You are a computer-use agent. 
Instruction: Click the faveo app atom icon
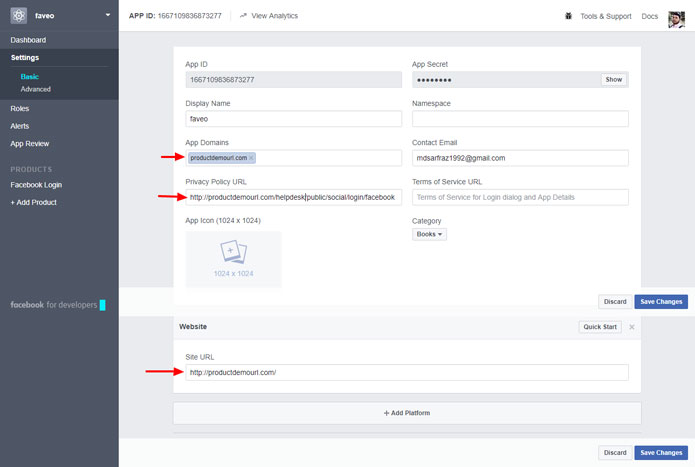click(17, 16)
